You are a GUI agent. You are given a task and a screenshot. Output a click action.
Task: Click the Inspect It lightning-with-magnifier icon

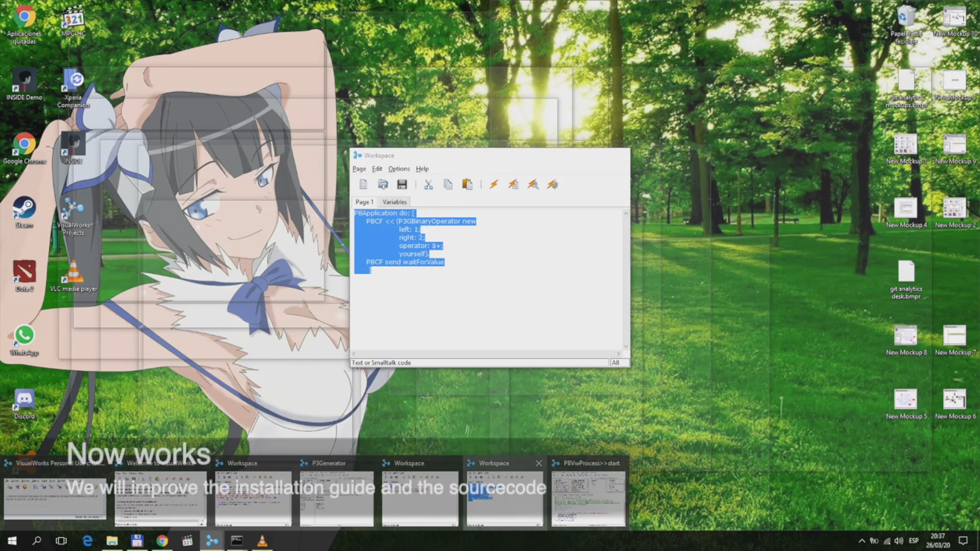[533, 184]
